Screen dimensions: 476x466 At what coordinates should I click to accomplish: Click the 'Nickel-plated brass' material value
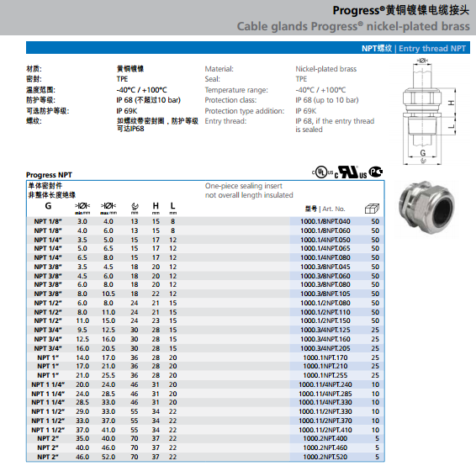[326, 69]
